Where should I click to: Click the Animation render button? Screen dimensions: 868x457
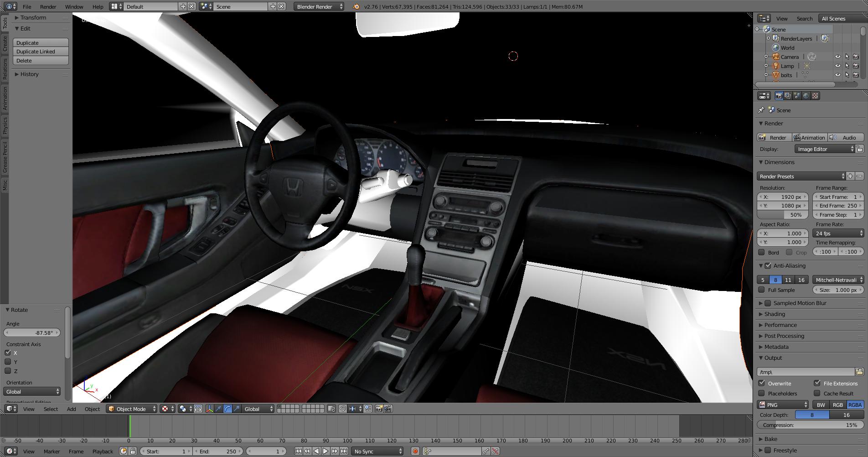(x=810, y=137)
